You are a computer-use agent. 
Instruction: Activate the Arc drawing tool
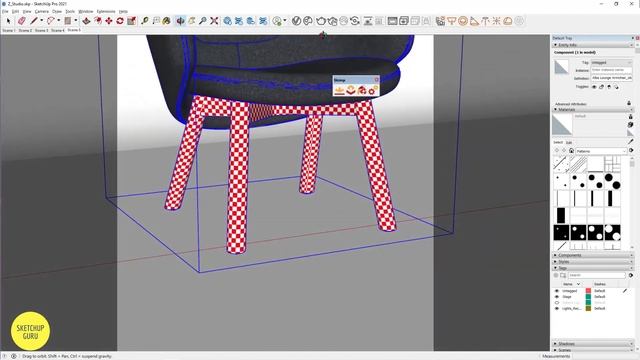tap(51, 21)
